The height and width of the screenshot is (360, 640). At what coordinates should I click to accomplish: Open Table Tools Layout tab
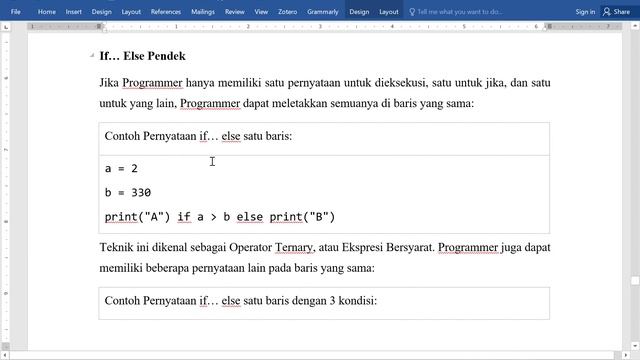389,12
